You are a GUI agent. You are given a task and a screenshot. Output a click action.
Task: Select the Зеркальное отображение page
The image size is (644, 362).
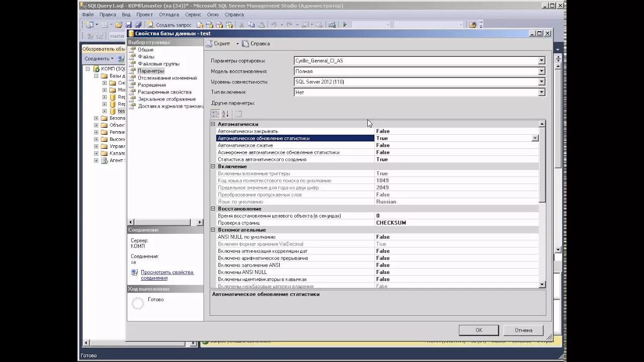[167, 99]
